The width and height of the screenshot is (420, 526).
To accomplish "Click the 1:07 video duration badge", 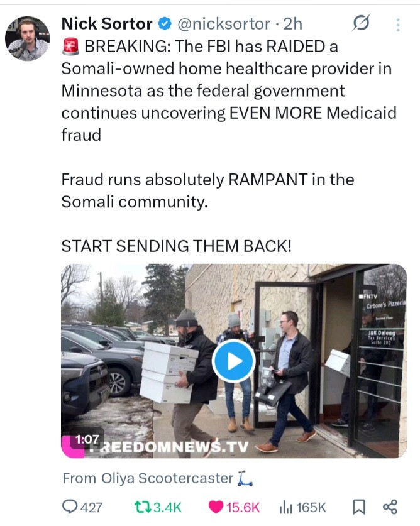I will pyautogui.click(x=87, y=439).
